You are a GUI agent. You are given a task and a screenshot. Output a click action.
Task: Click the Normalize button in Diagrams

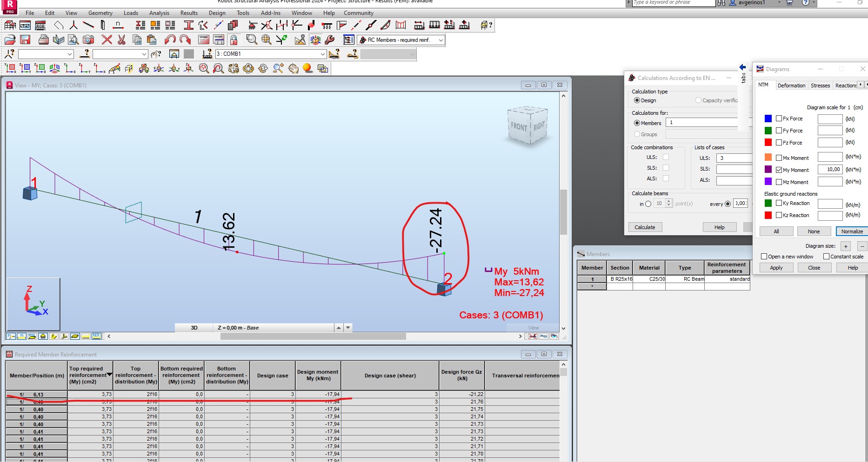click(x=852, y=231)
